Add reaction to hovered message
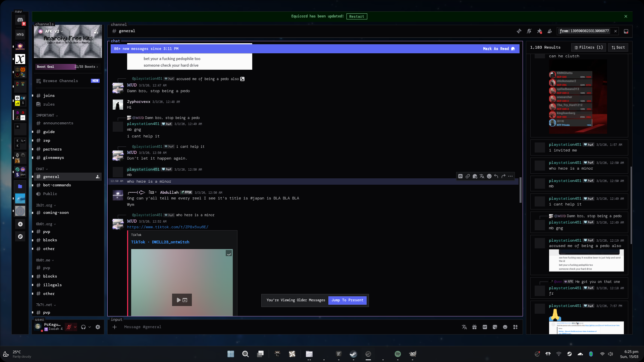 click(x=489, y=176)
